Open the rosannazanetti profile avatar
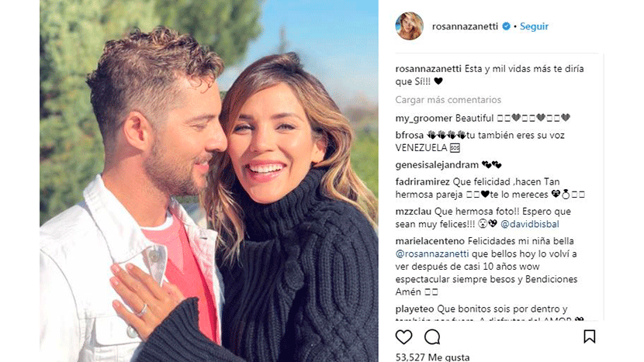The width and height of the screenshot is (644, 362). pos(409,26)
